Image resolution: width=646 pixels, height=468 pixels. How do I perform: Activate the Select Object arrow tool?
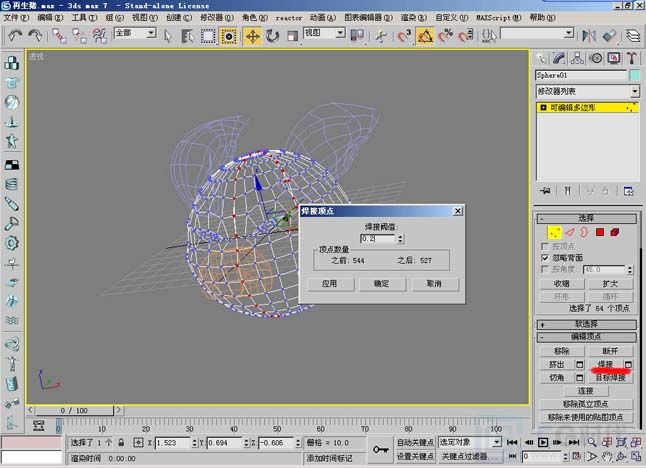pos(167,36)
